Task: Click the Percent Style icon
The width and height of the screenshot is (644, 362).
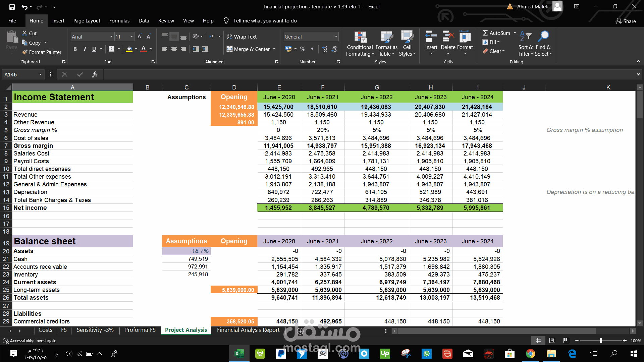Action: point(303,49)
